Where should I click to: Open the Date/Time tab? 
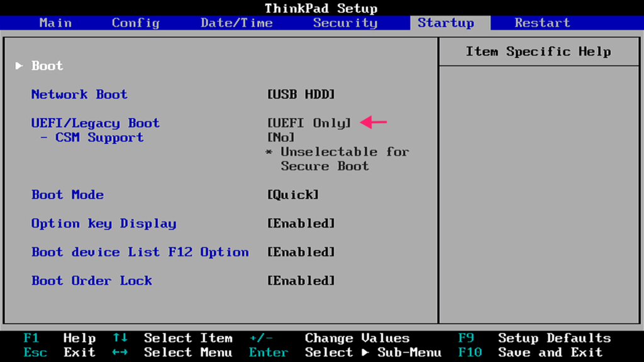[236, 23]
